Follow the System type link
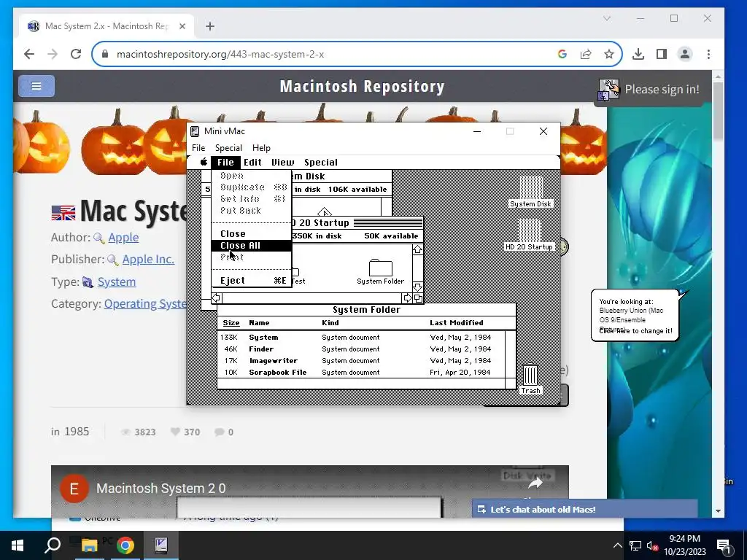The image size is (747, 560). (117, 282)
